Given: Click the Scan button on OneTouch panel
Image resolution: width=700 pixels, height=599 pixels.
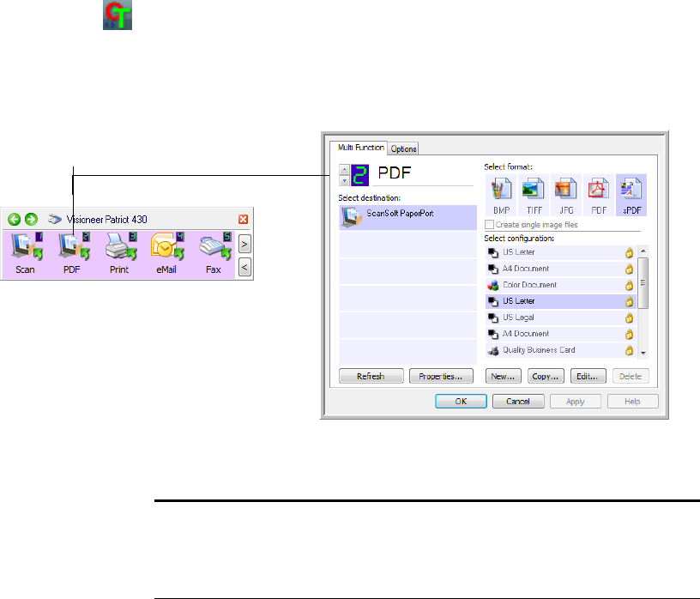Looking at the screenshot, I should pyautogui.click(x=26, y=253).
